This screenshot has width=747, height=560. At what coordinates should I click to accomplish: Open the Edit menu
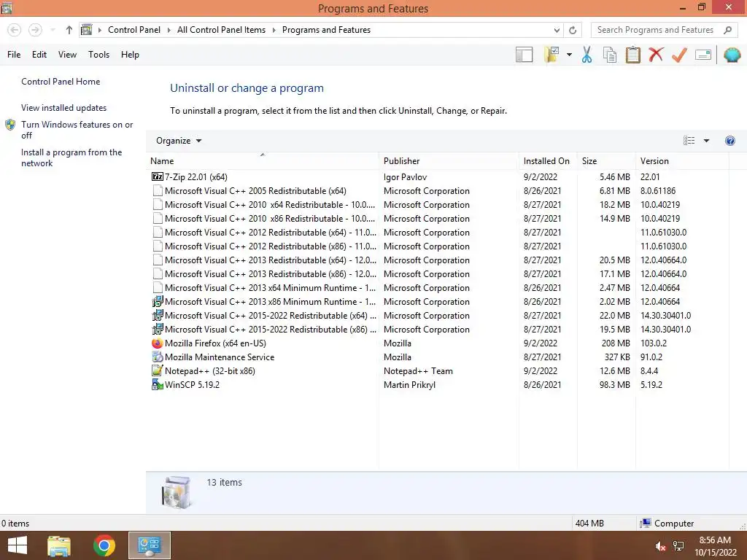point(39,55)
